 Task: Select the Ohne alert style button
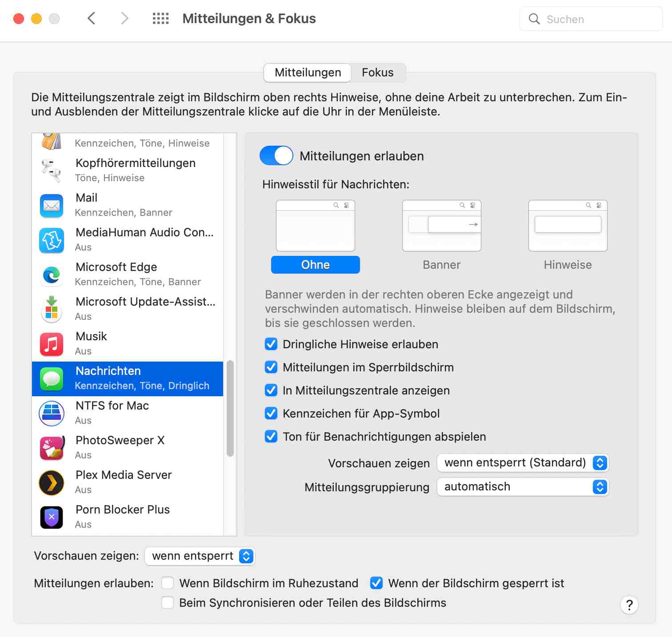pyautogui.click(x=316, y=265)
